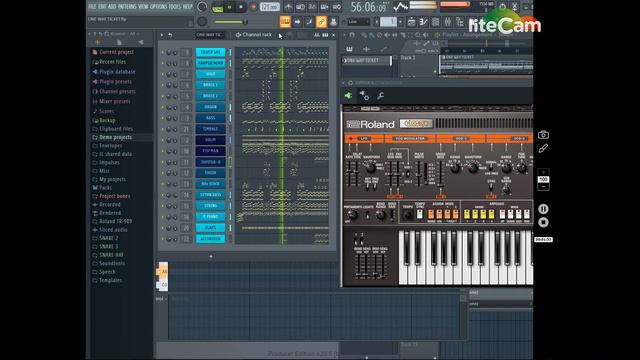Click the playlist magnet snap icon
640x360 pixels.
(352, 35)
